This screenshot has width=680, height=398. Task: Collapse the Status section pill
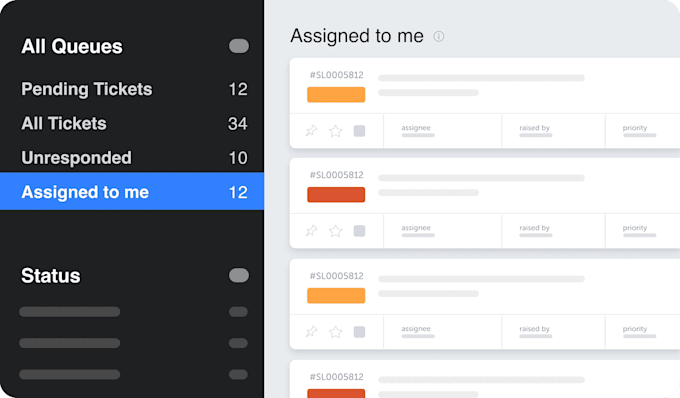coord(239,275)
